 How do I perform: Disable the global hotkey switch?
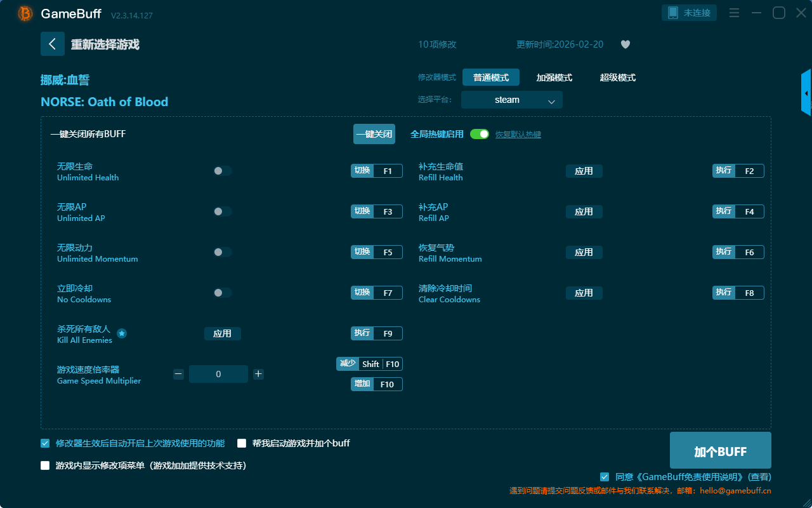480,134
